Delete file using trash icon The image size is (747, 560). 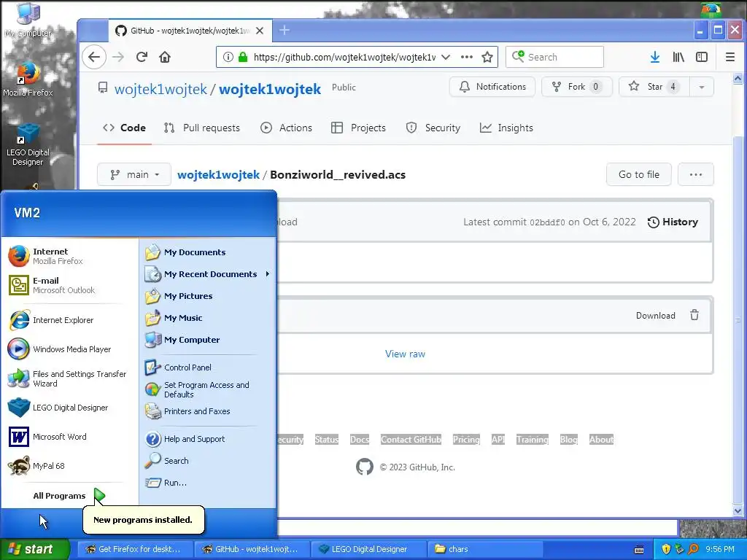[694, 315]
